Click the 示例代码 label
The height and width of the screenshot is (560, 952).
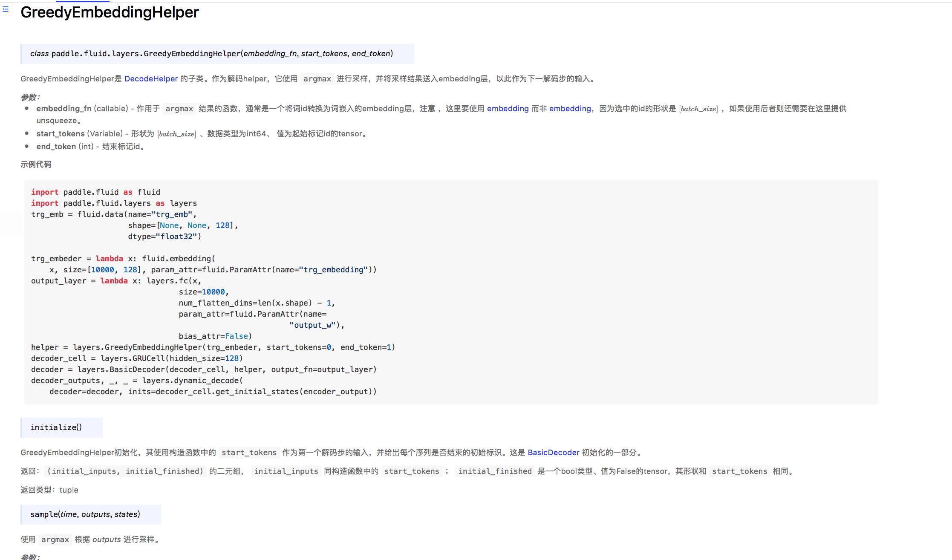coord(36,165)
